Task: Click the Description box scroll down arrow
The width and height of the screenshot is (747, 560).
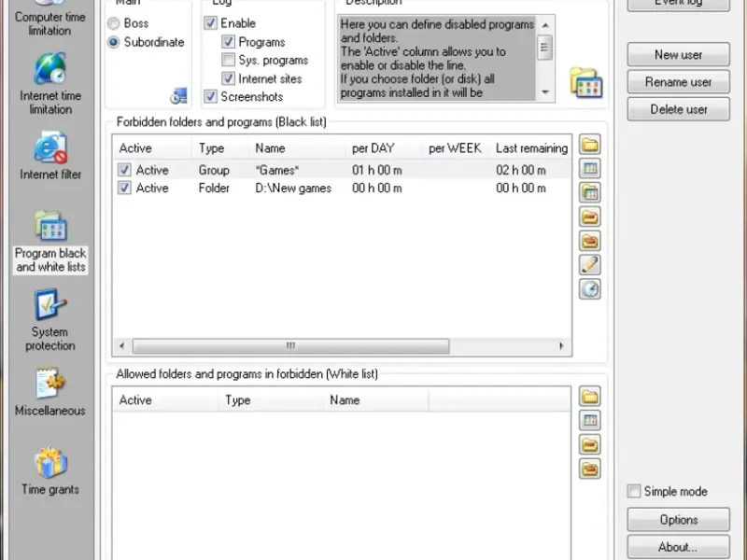Action: (545, 91)
